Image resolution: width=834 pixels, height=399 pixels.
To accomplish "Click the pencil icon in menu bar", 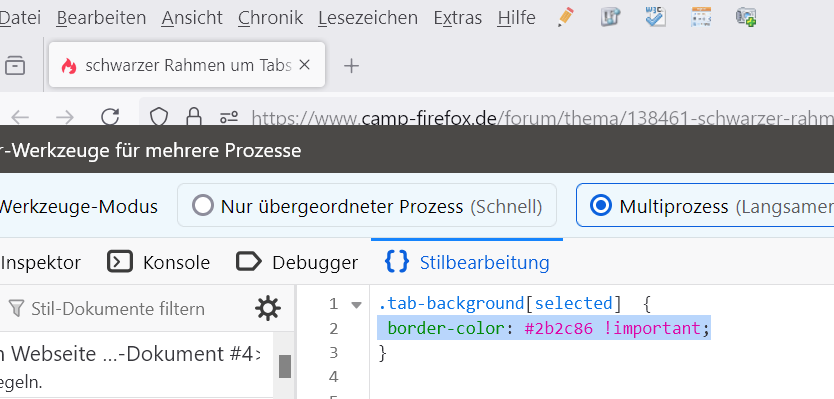I will pyautogui.click(x=566, y=17).
